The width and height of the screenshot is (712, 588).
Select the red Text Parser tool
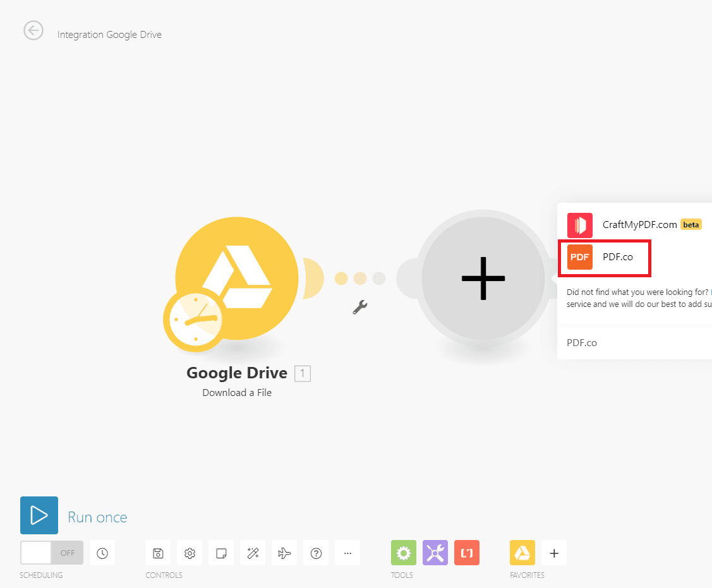tap(466, 553)
